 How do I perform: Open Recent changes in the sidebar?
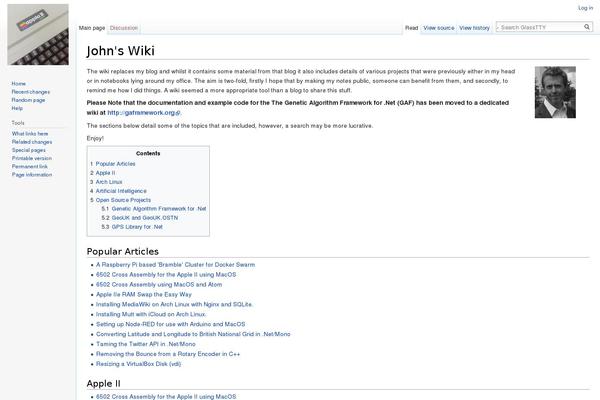click(31, 92)
